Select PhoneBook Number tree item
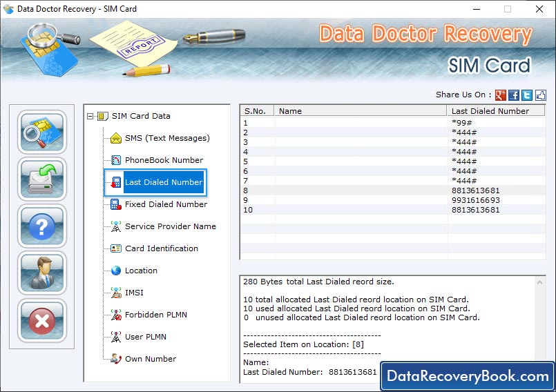Viewport: 556px width, 392px height. click(x=164, y=160)
